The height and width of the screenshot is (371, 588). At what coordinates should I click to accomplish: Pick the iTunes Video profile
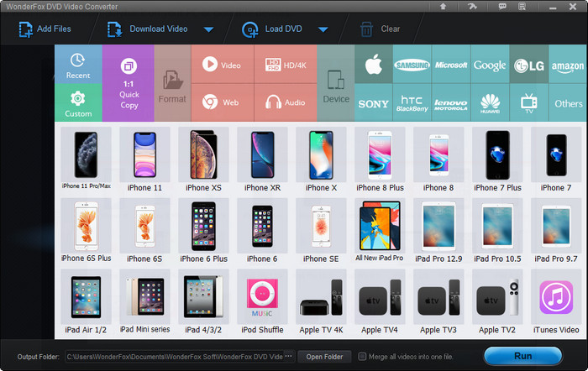coord(556,301)
